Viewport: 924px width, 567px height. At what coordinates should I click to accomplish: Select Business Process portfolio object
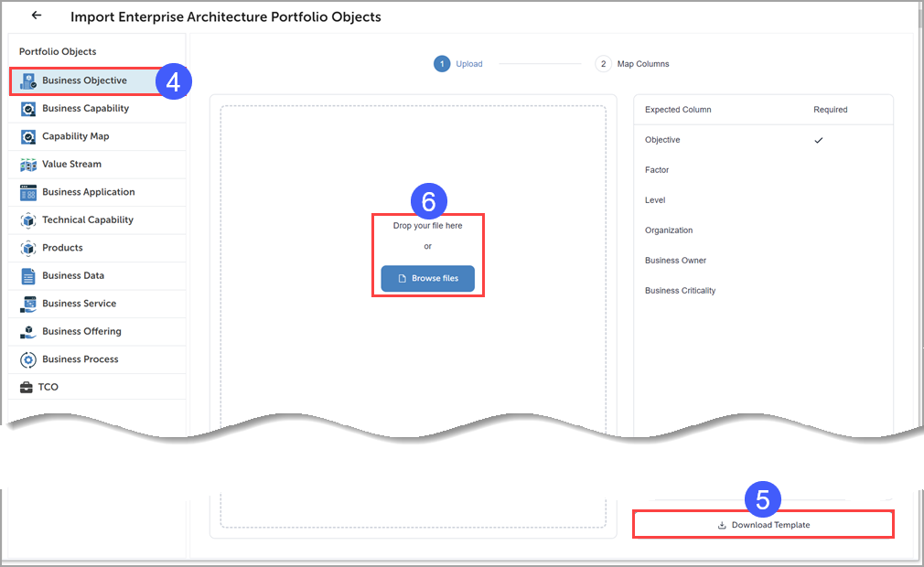click(x=81, y=359)
